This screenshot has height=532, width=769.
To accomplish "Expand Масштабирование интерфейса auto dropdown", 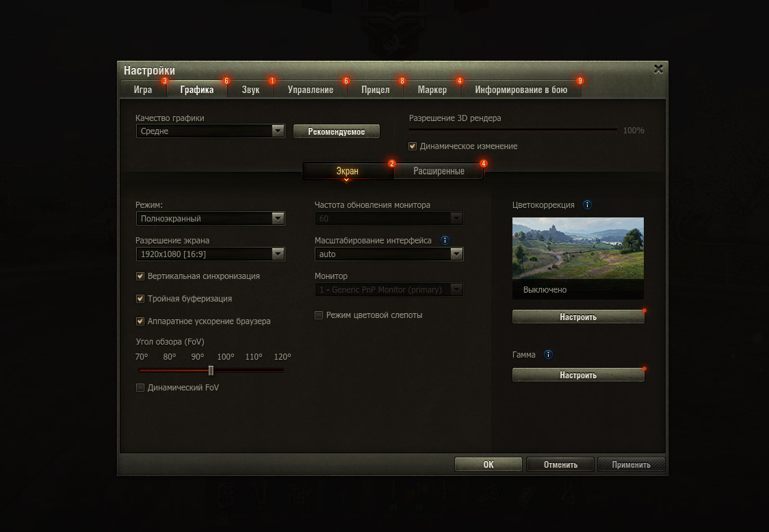I will point(456,254).
